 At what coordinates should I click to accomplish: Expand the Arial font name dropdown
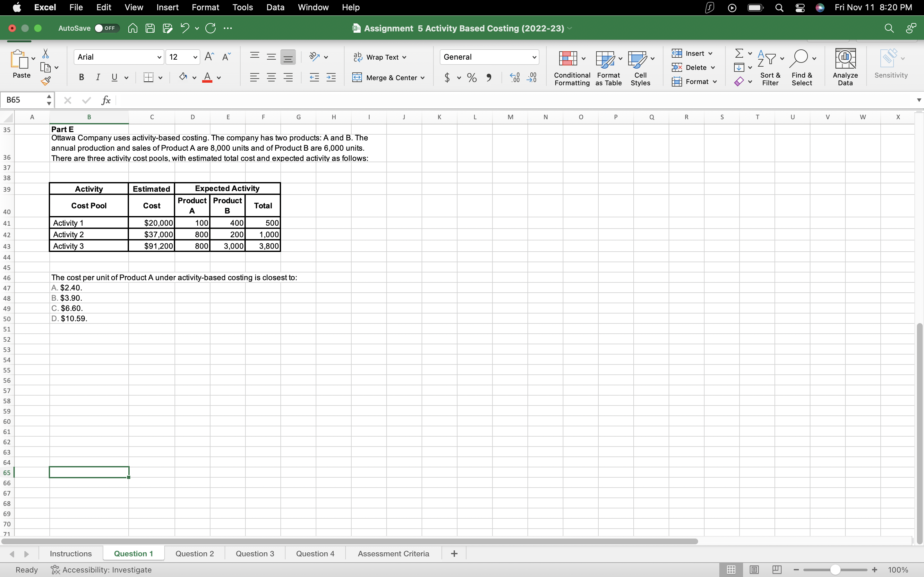click(x=159, y=57)
